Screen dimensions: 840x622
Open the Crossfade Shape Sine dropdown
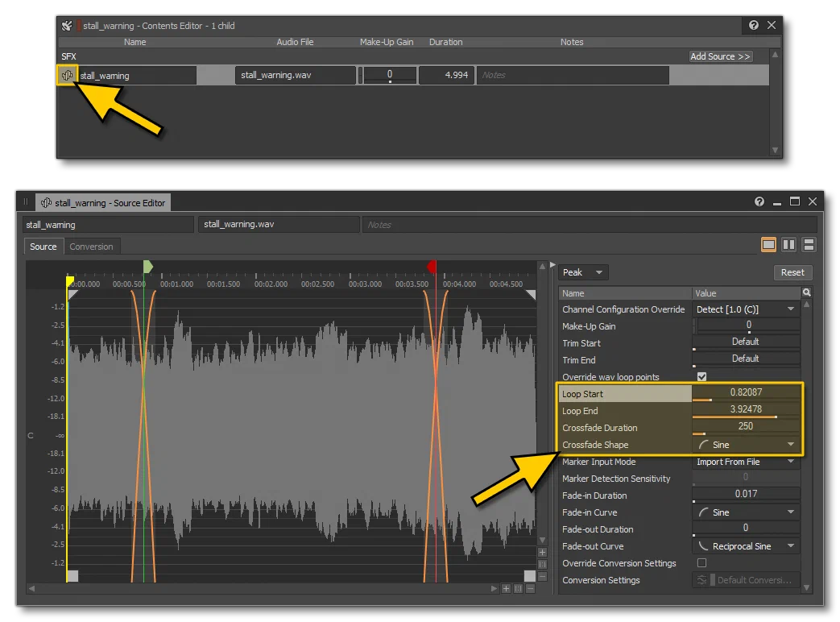point(746,445)
